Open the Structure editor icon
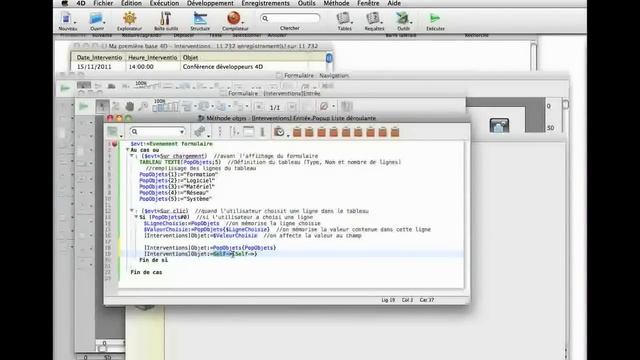640x360 pixels. click(x=200, y=19)
